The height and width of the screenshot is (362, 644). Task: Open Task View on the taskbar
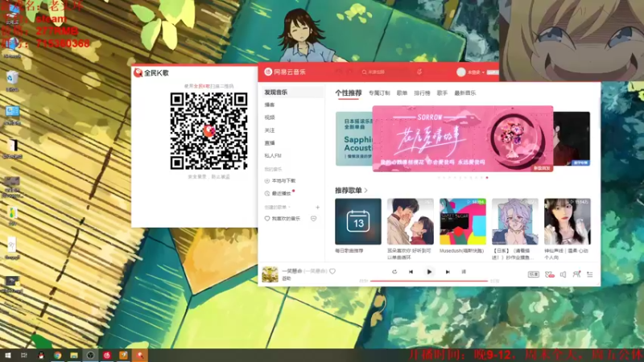point(24,356)
